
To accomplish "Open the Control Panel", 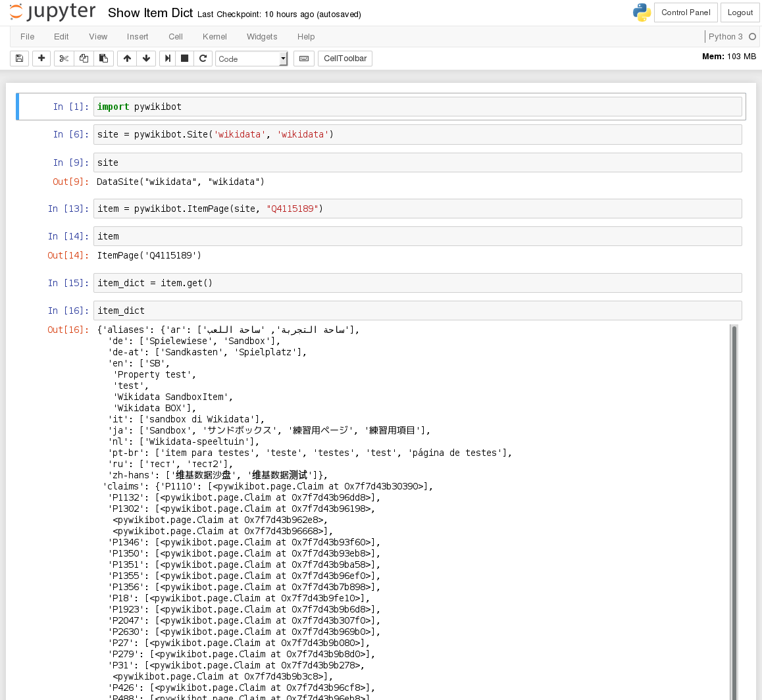I will tap(686, 12).
